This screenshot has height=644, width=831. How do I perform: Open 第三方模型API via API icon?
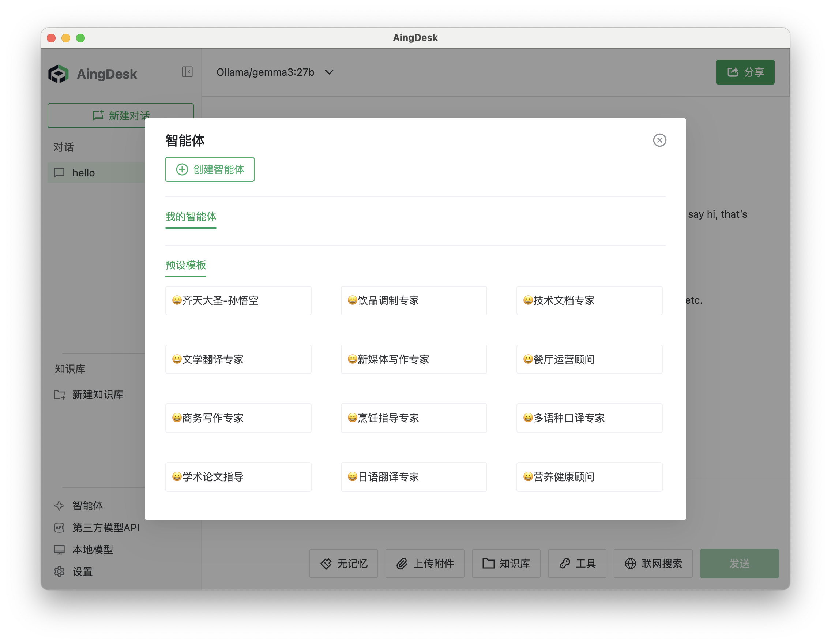point(59,528)
